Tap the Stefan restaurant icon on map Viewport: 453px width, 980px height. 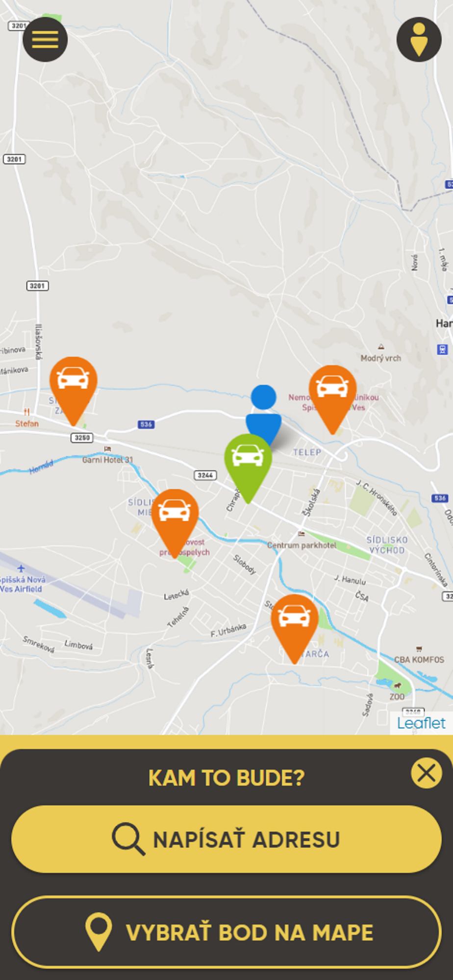pyautogui.click(x=27, y=412)
